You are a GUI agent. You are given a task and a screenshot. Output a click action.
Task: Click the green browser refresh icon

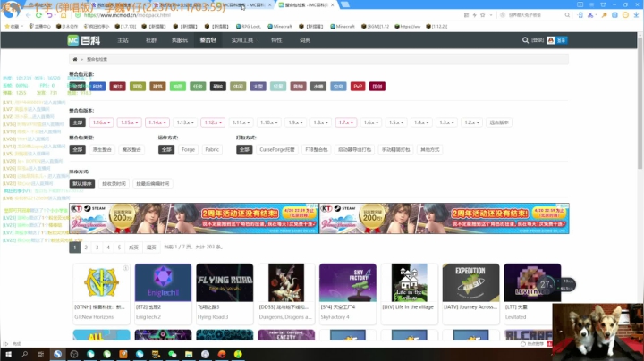click(x=38, y=15)
